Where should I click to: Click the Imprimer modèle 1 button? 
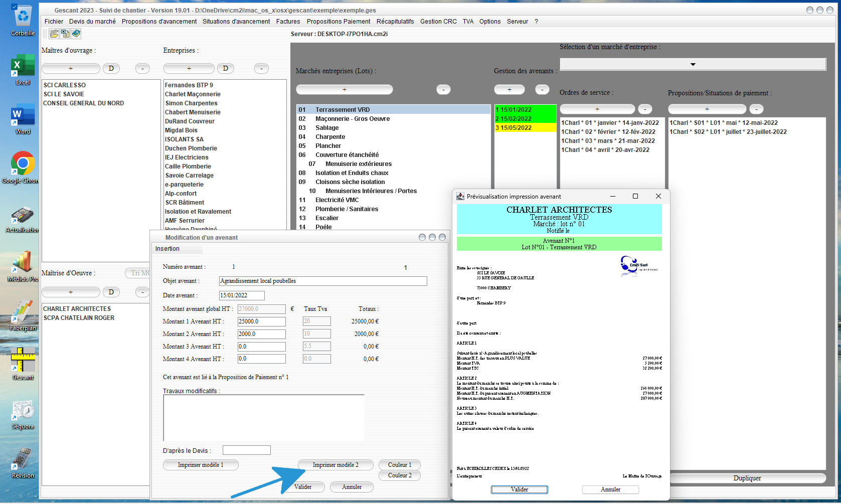pos(201,465)
